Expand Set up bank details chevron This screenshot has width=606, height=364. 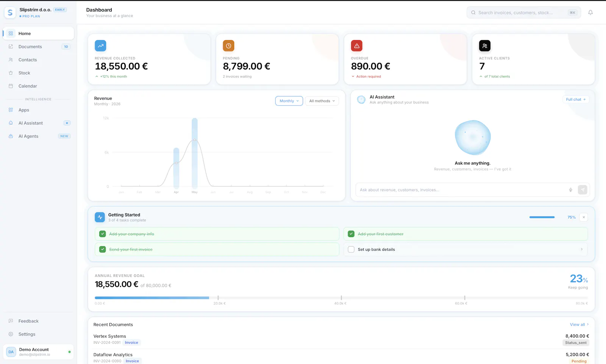tap(582, 249)
